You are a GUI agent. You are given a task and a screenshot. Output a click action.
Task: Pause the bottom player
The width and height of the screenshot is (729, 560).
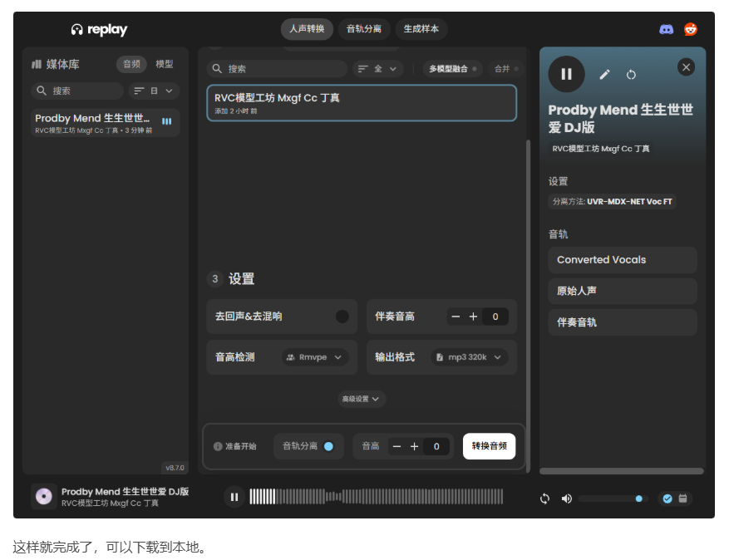(x=234, y=497)
